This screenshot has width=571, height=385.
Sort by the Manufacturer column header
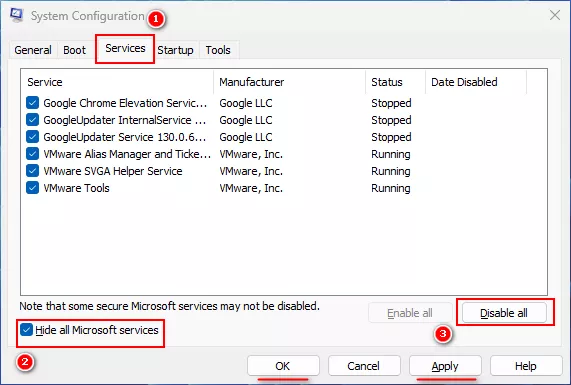pos(290,82)
